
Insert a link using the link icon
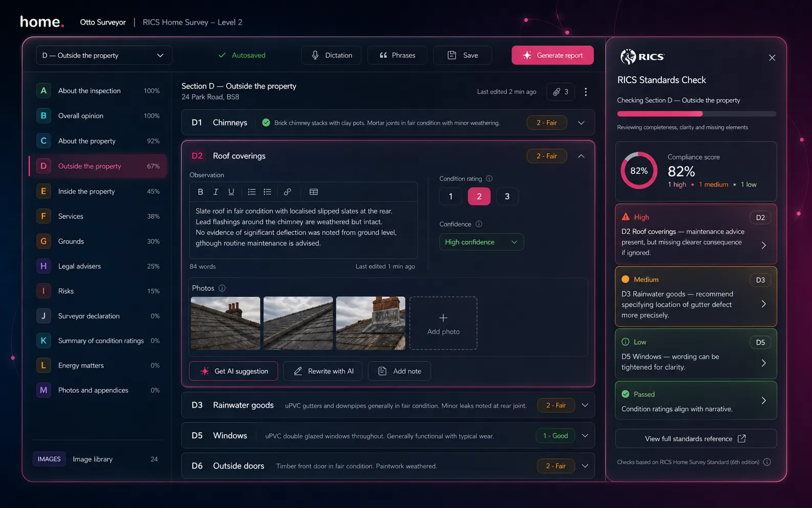coord(288,192)
